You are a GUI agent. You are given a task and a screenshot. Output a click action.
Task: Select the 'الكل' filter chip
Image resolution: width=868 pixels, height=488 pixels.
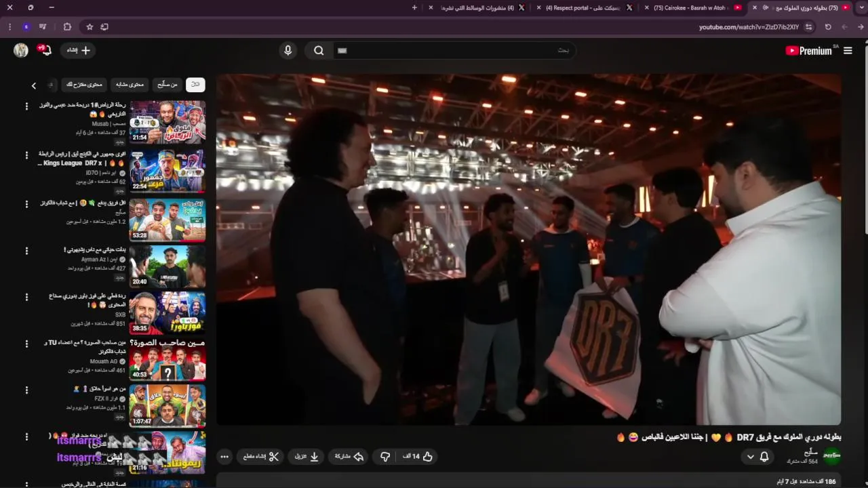(195, 85)
